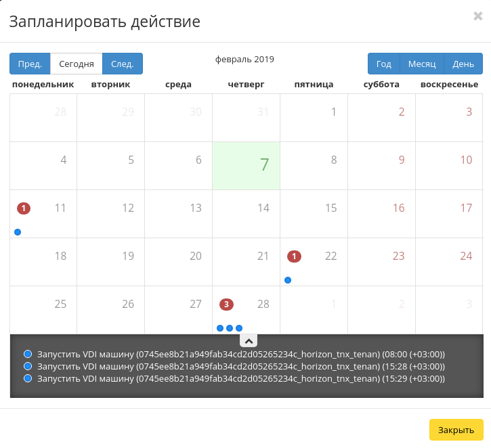The image size is (491, 448).
Task: Go to the previous month with Пред.
Action: [30, 64]
